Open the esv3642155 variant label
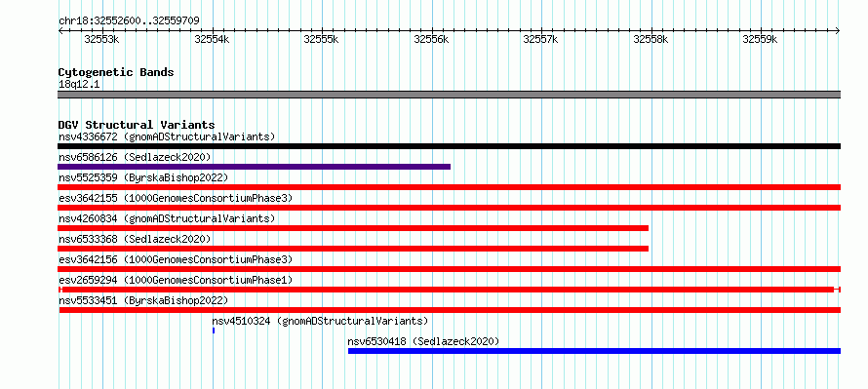The image size is (868, 389). point(176,198)
